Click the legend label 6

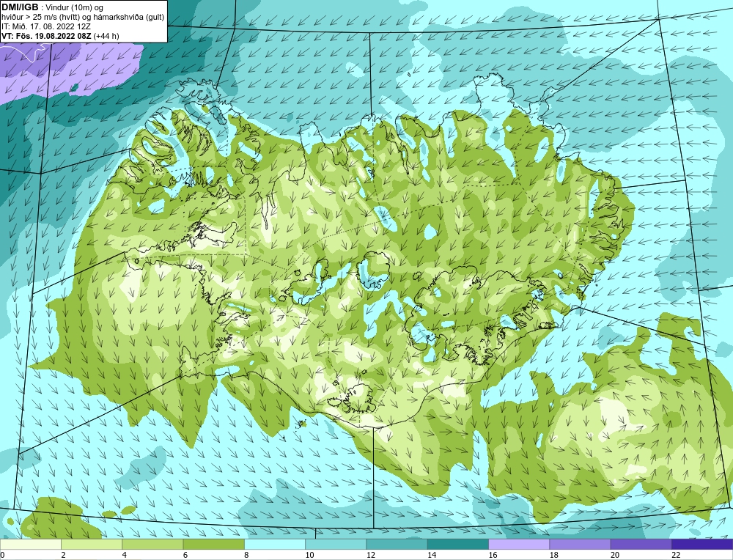185,555
